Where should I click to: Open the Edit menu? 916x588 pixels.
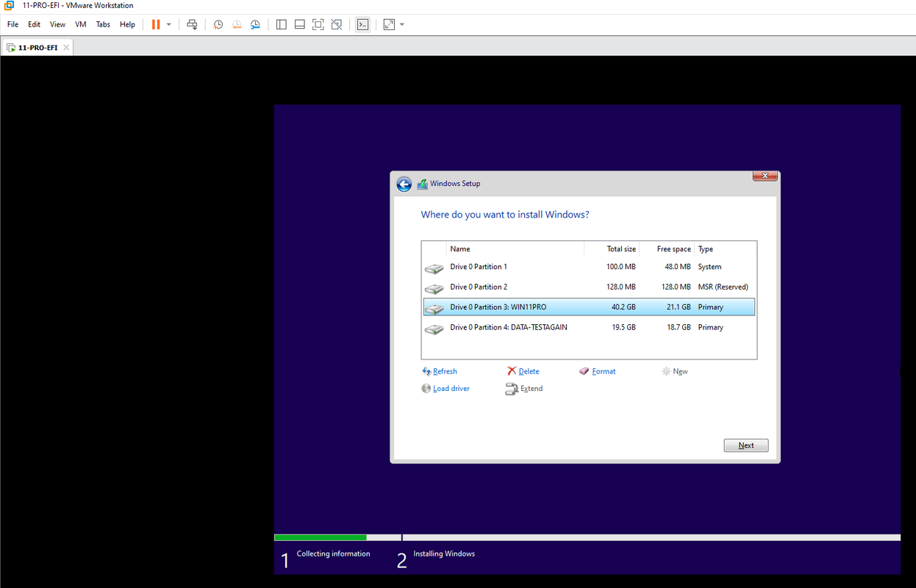tap(34, 24)
